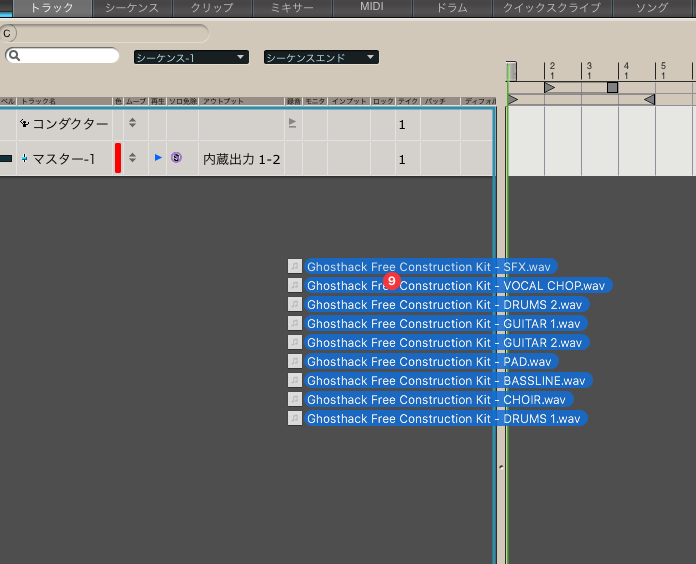The width and height of the screenshot is (696, 564).
Task: Switch to the クイックスクライブ tab
Action: (x=552, y=8)
